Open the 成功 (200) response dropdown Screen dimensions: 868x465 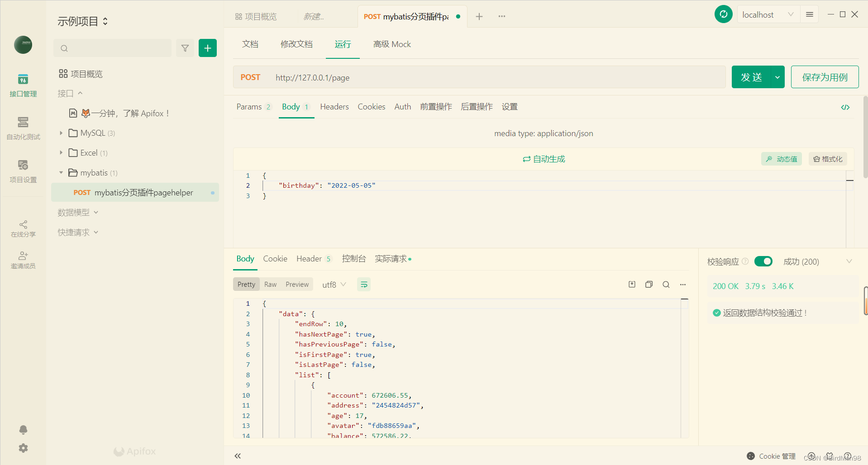coord(817,261)
